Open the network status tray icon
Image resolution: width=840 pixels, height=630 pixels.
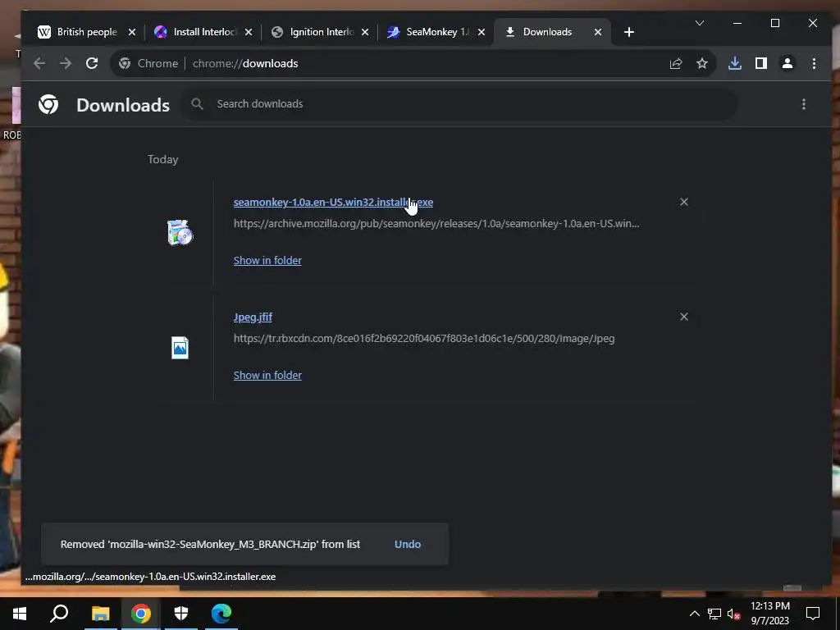coord(714,614)
